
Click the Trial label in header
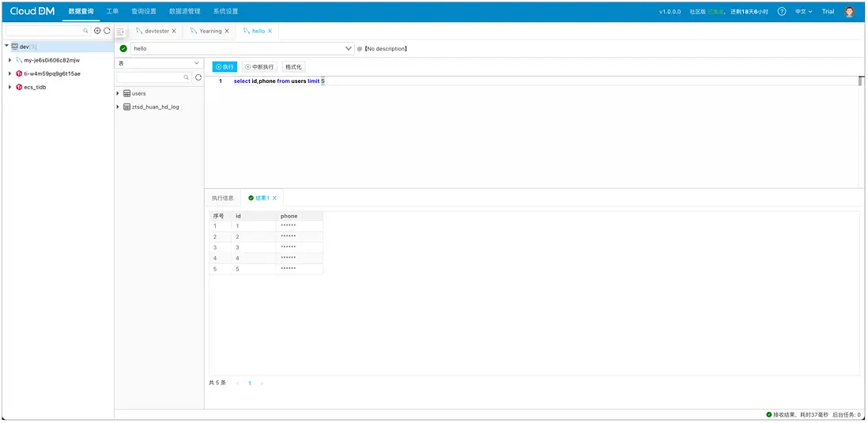(x=828, y=12)
